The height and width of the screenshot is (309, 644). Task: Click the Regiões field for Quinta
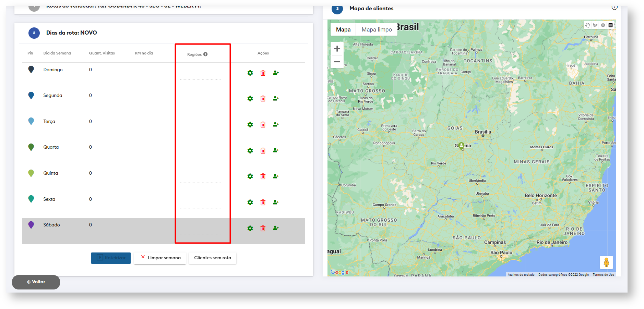[201, 179]
